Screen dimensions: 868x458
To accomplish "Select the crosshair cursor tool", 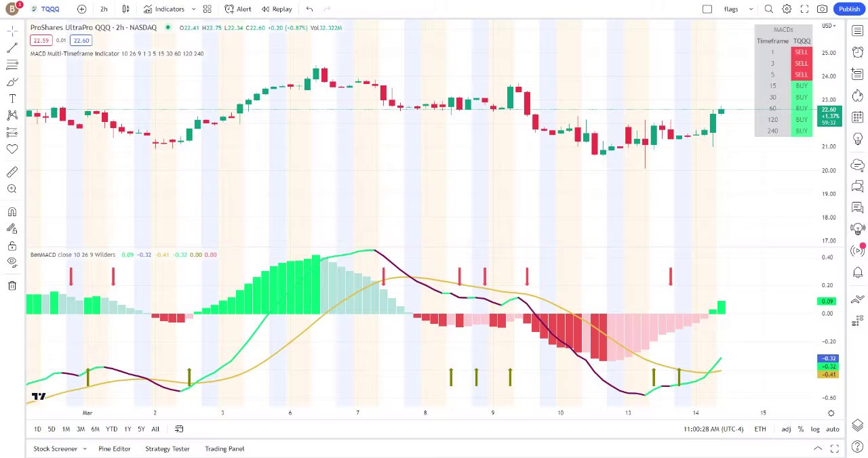I will pos(12,31).
